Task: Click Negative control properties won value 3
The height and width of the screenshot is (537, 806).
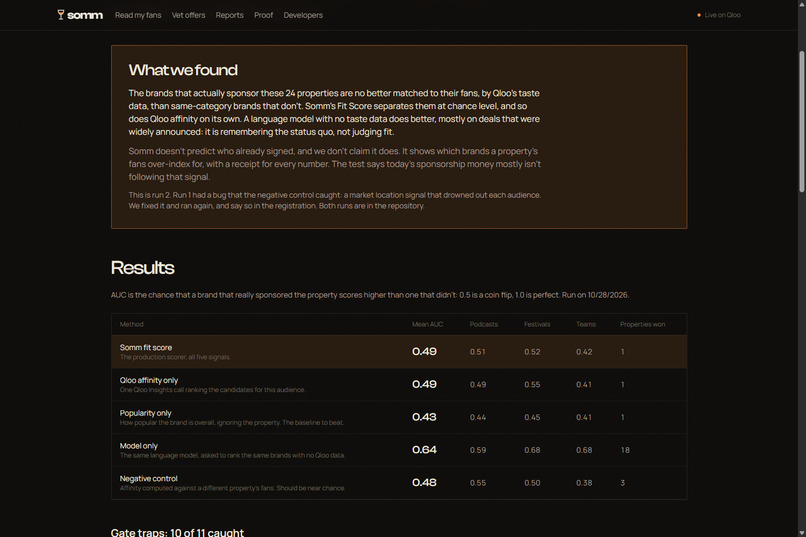Action: (622, 483)
